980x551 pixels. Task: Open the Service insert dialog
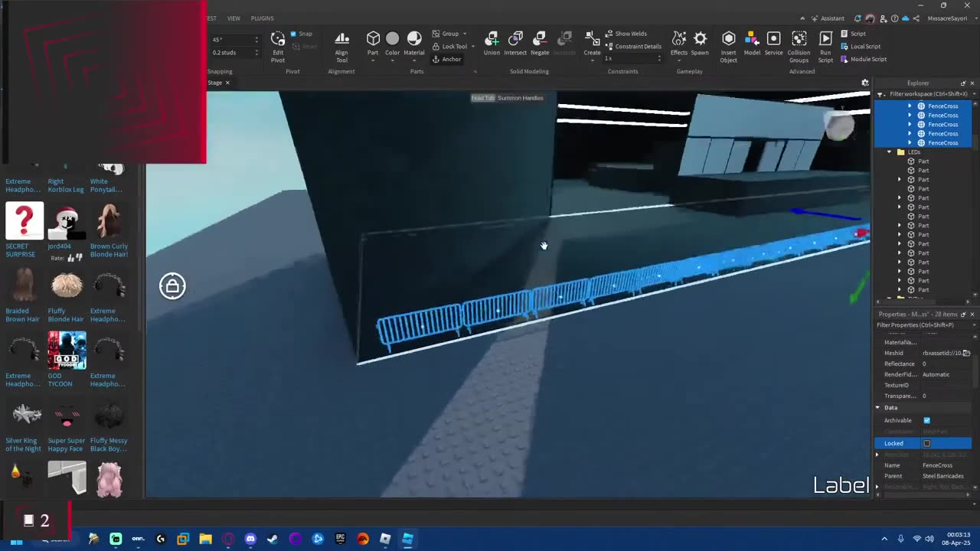click(773, 44)
